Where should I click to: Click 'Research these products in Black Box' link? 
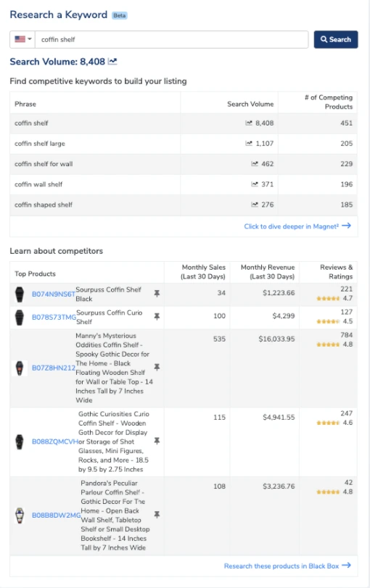coord(281,566)
